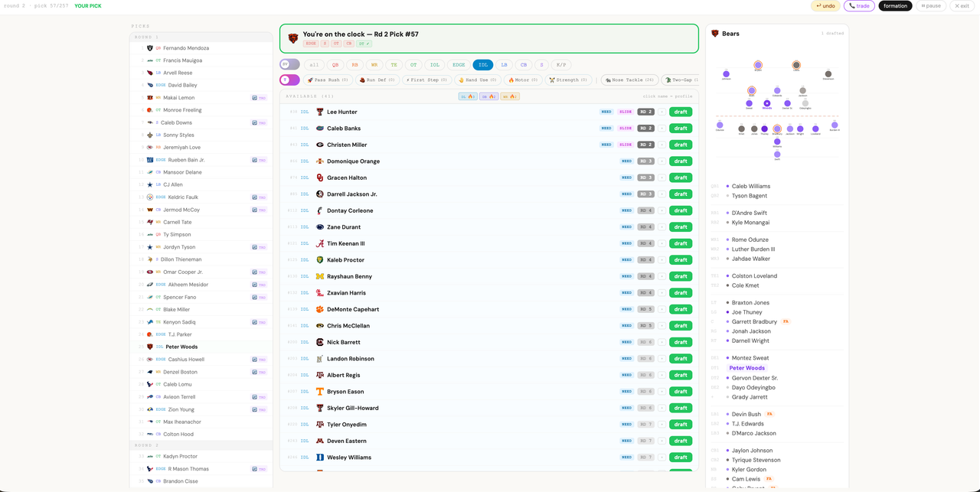Filter available players by K/P
This screenshot has height=492, width=980.
[x=561, y=65]
